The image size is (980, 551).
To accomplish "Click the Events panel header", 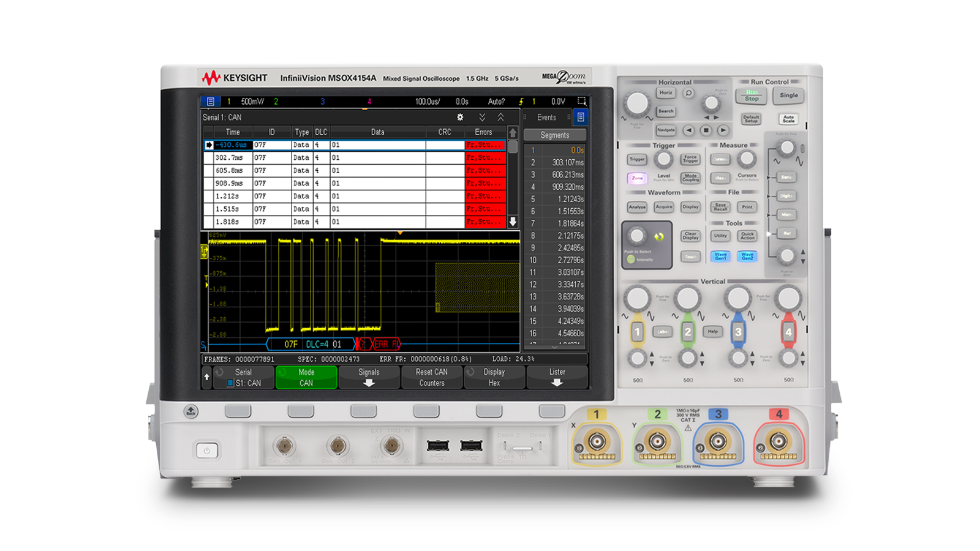I will click(547, 118).
